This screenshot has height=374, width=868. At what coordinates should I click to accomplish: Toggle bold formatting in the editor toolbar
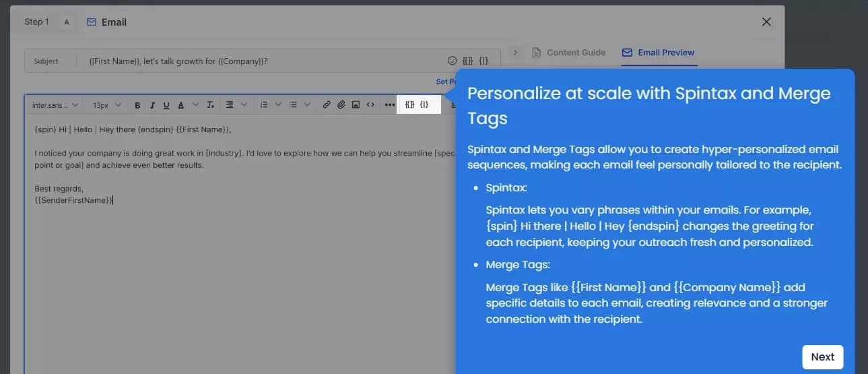pyautogui.click(x=137, y=105)
